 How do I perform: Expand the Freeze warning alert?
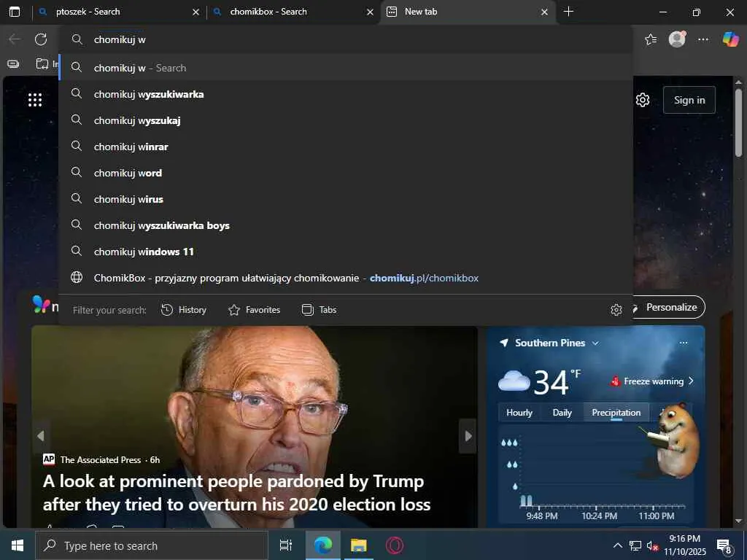(x=651, y=381)
